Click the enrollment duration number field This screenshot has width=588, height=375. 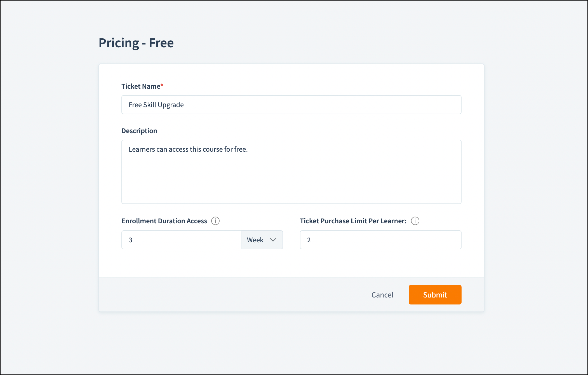pyautogui.click(x=181, y=240)
